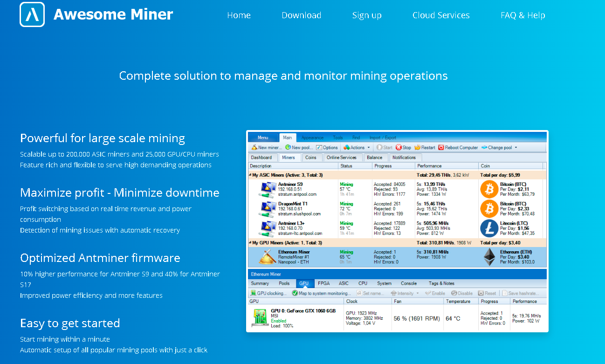Switch to the CPU detail tab
Image resolution: width=605 pixels, height=364 pixels.
[363, 283]
